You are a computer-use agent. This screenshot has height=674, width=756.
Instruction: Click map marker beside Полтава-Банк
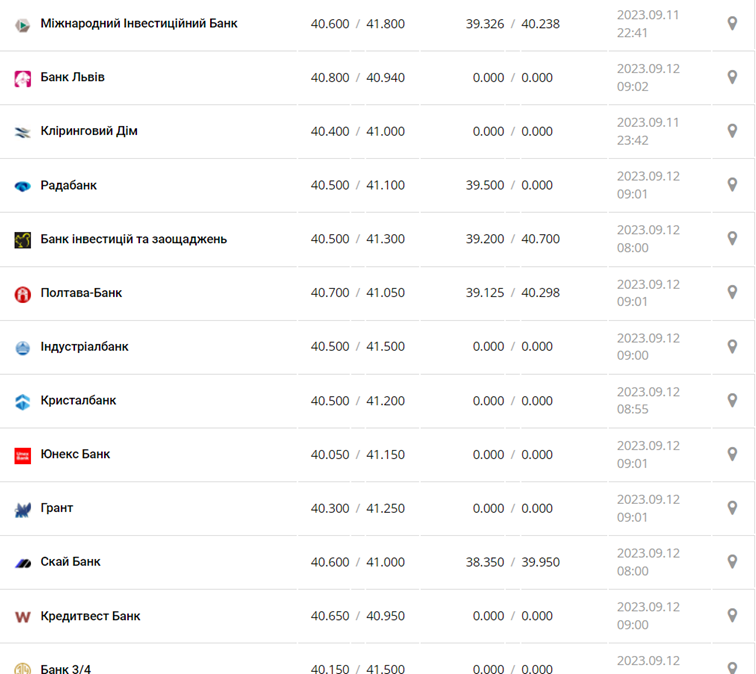pyautogui.click(x=732, y=293)
